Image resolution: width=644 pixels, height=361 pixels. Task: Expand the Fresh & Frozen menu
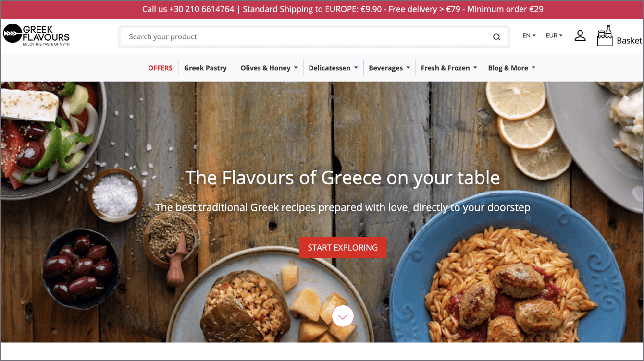click(x=449, y=68)
